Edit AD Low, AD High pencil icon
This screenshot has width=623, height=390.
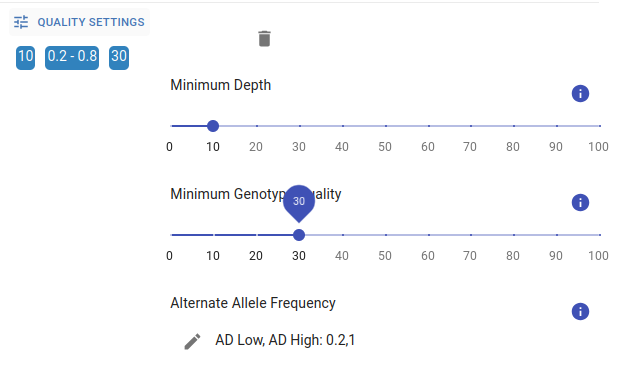pos(192,341)
